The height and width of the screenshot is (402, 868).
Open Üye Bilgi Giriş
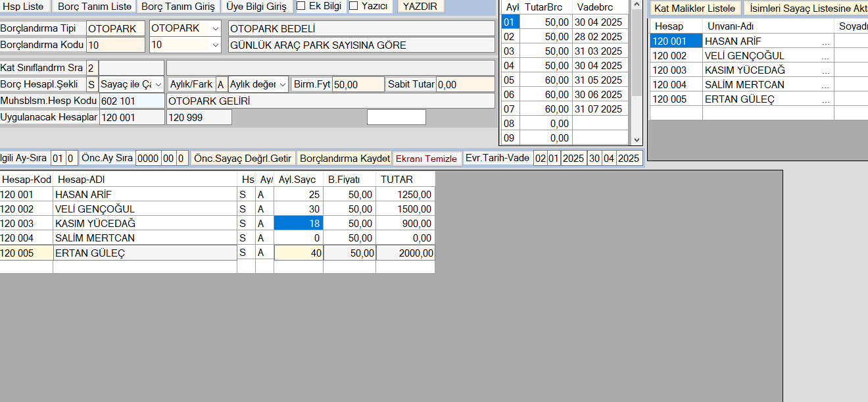tap(256, 7)
